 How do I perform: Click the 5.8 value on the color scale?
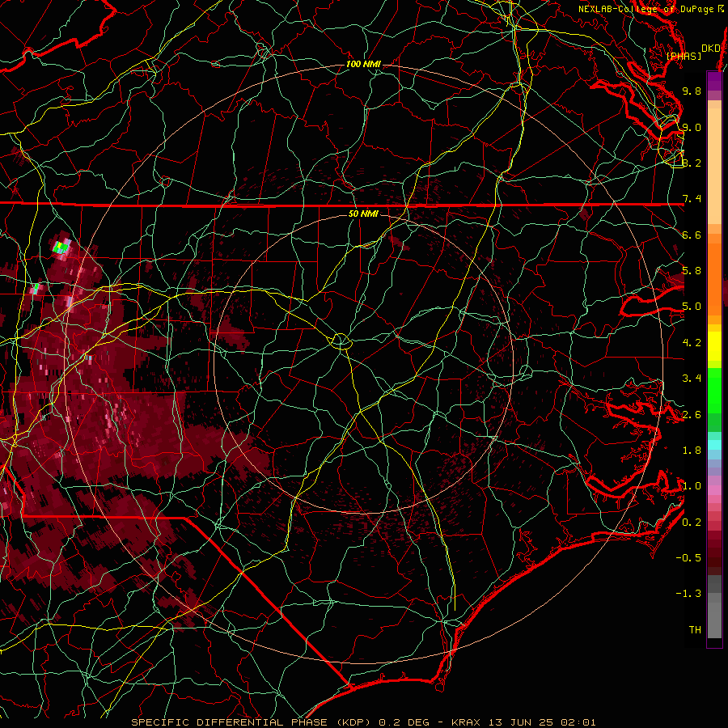pyautogui.click(x=692, y=271)
